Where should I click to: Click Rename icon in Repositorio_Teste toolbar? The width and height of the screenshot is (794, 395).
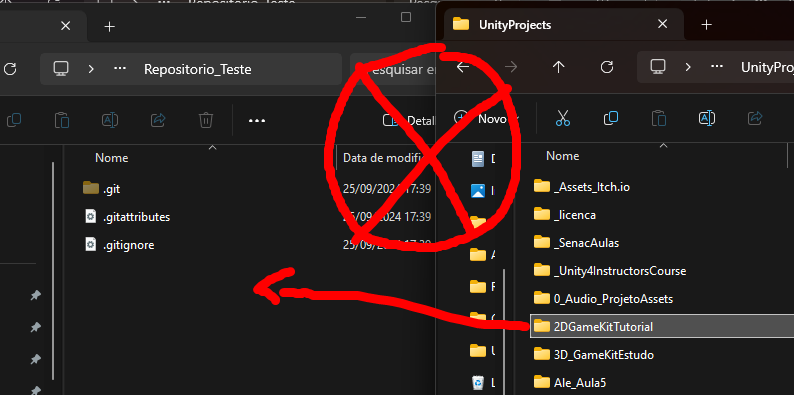[x=110, y=120]
